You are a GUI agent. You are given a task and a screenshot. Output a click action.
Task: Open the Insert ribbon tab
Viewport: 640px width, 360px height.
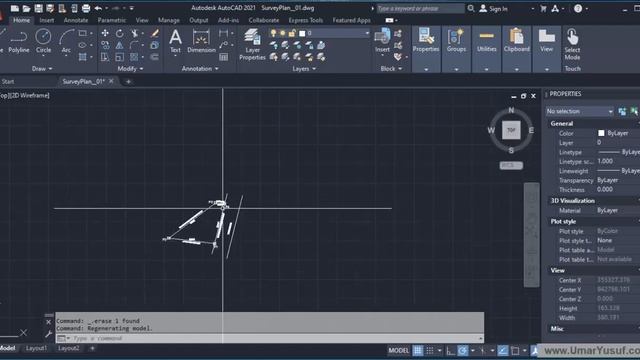[47, 20]
